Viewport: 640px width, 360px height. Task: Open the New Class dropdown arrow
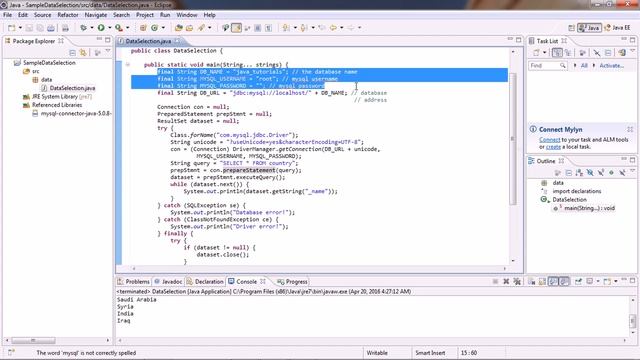point(163,28)
